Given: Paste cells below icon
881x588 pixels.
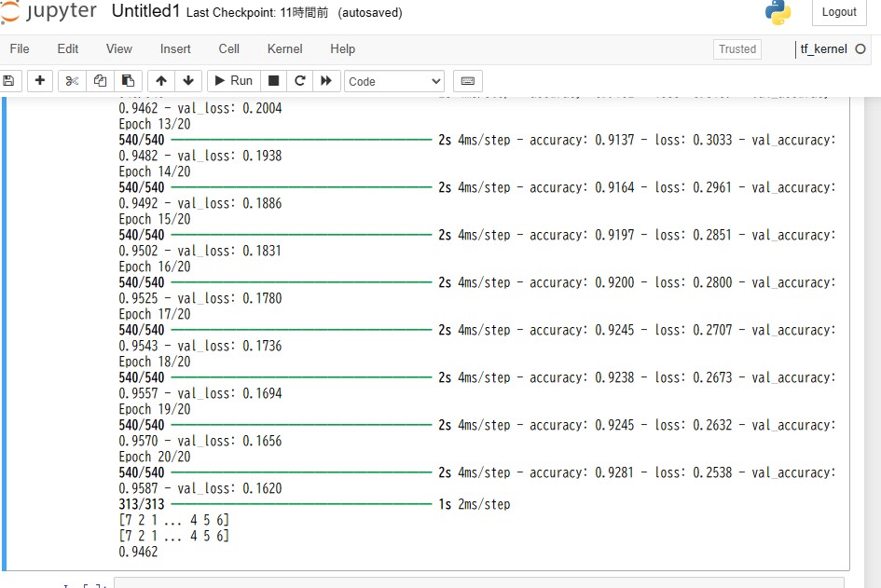Looking at the screenshot, I should [128, 81].
